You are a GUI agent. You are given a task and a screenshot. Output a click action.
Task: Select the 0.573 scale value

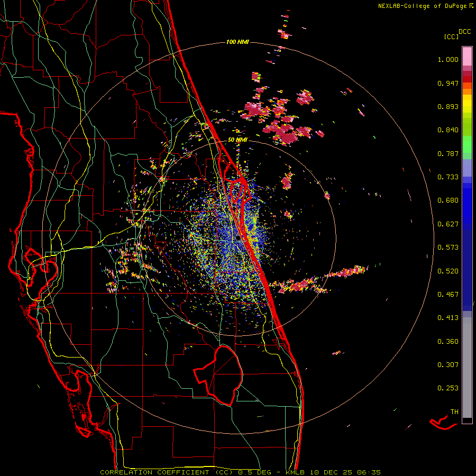[x=448, y=248]
